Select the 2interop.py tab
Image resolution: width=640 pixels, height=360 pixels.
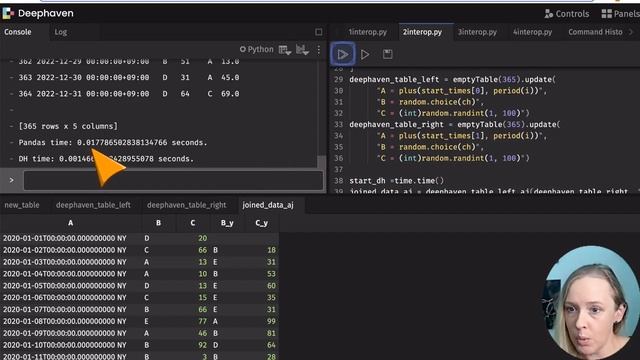pos(422,32)
